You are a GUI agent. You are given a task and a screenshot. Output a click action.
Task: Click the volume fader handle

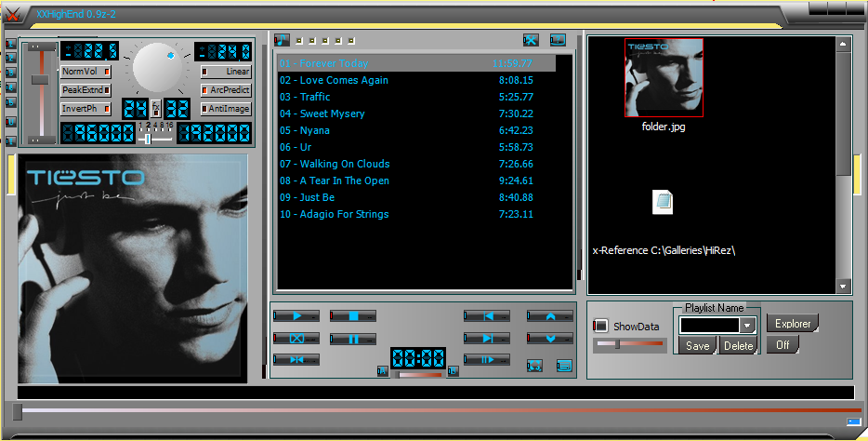[40, 80]
